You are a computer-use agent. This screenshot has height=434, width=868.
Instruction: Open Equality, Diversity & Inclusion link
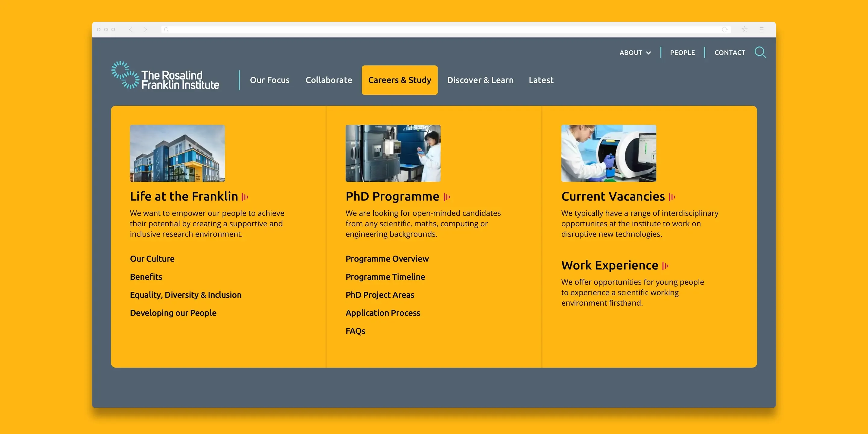point(186,295)
